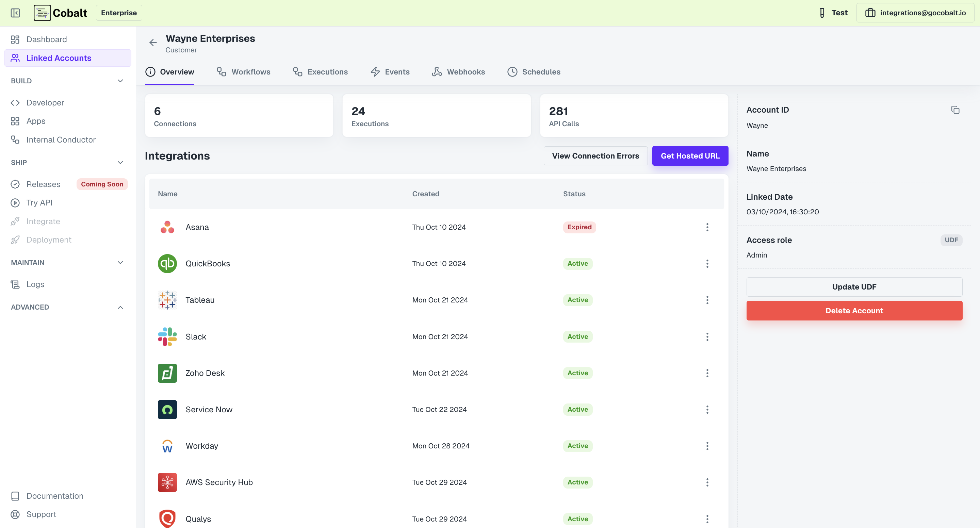The height and width of the screenshot is (528, 980).
Task: Expand the ADVANCED section chevron
Action: (x=120, y=307)
